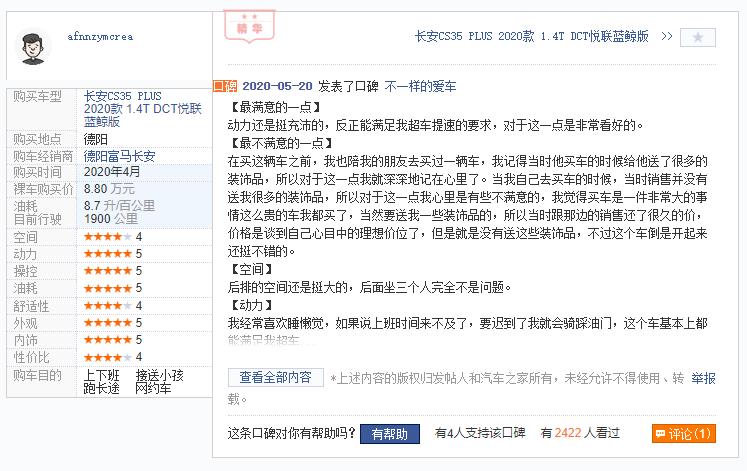This screenshot has width=747, height=471.
Task: Click the 2422 view count
Action: (x=568, y=433)
